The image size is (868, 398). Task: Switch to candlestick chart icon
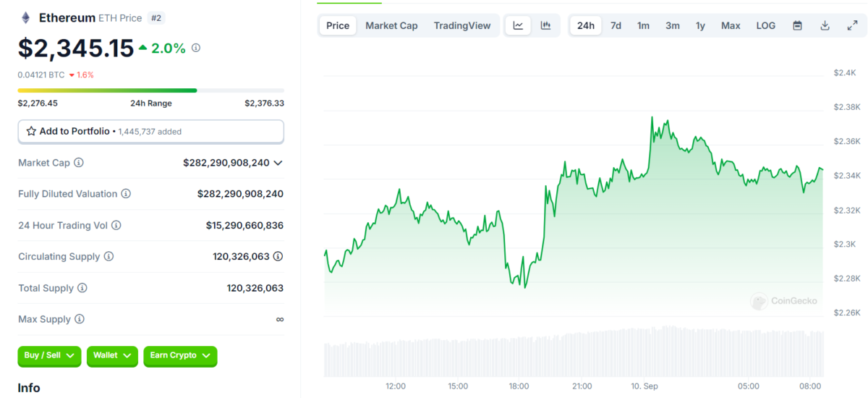pos(545,25)
